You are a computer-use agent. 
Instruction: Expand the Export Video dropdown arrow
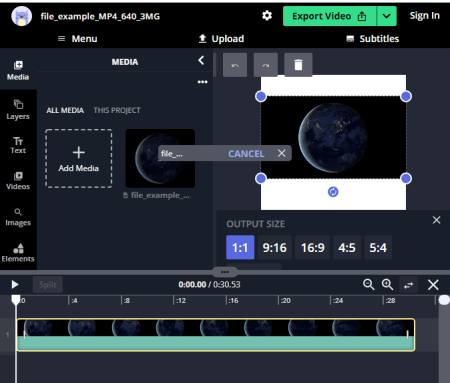coord(387,16)
